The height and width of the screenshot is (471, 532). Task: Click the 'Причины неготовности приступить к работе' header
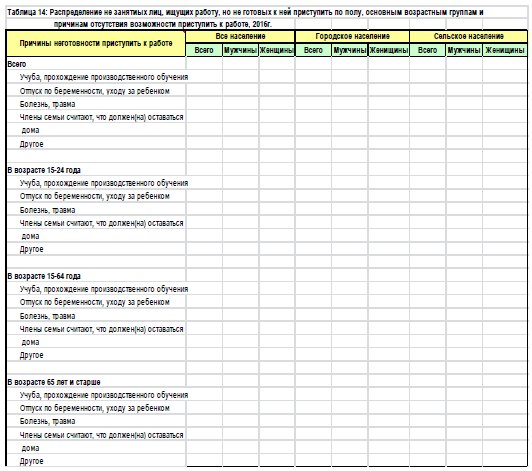pos(96,43)
